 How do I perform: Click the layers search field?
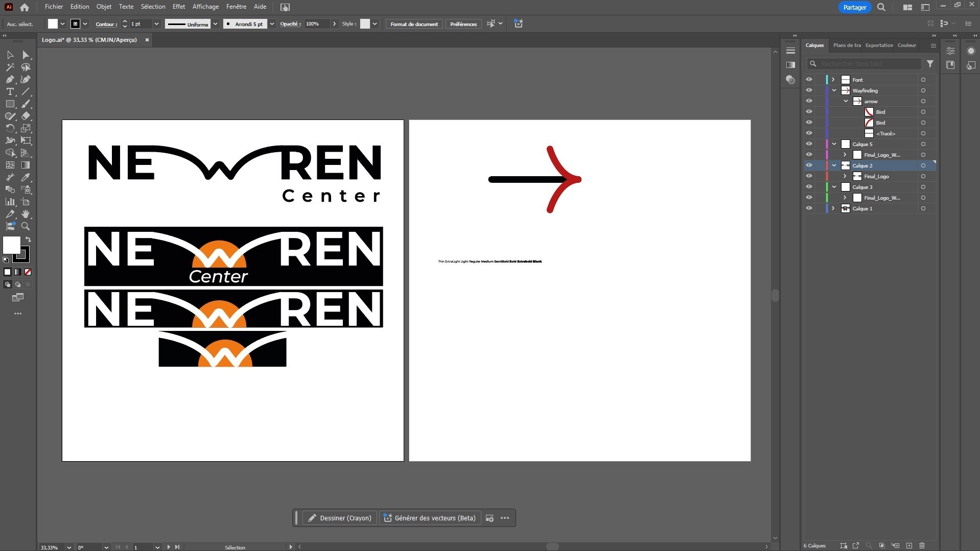click(x=869, y=64)
